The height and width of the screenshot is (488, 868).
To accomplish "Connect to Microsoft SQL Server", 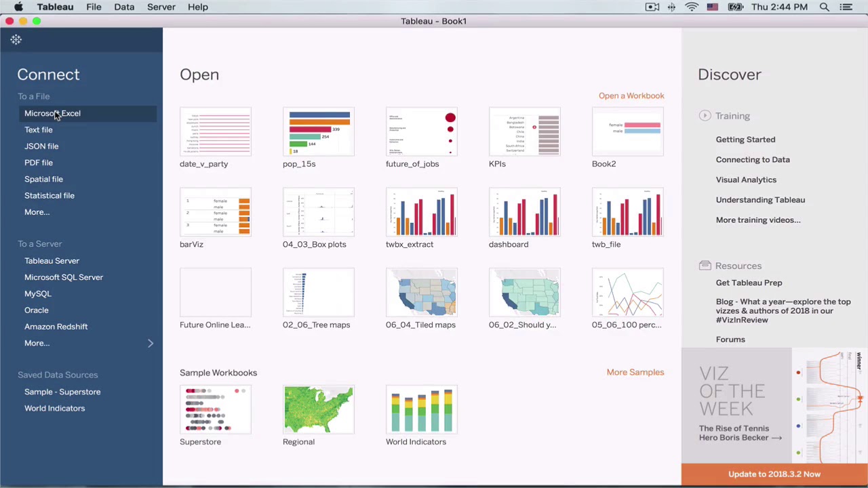I will [x=64, y=277].
